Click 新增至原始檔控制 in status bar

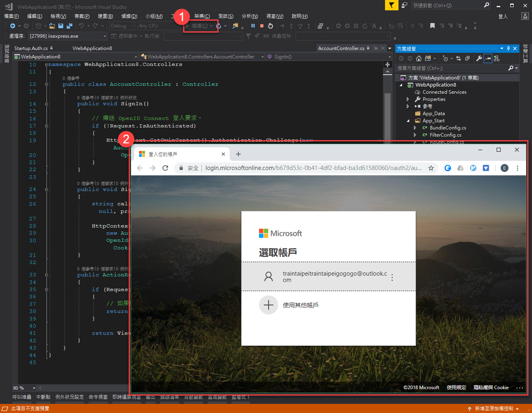tap(494, 409)
